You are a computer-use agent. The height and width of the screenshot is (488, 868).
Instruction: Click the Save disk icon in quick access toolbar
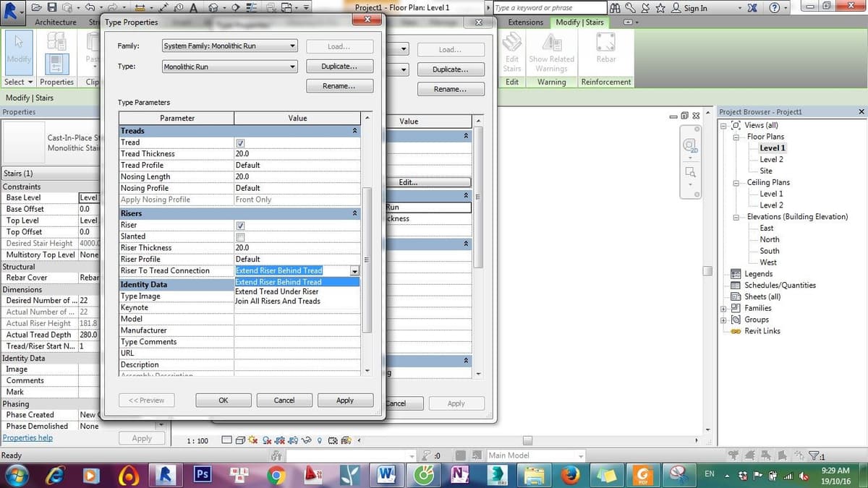53,7
